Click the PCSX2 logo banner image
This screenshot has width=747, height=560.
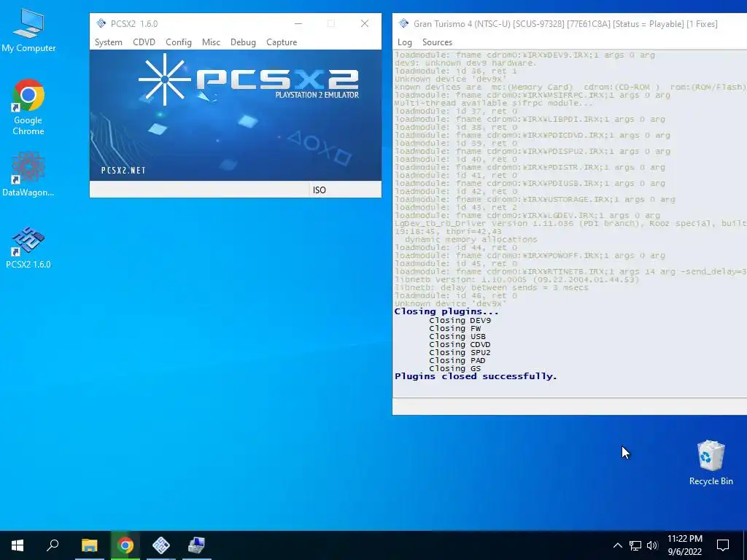[x=236, y=114]
